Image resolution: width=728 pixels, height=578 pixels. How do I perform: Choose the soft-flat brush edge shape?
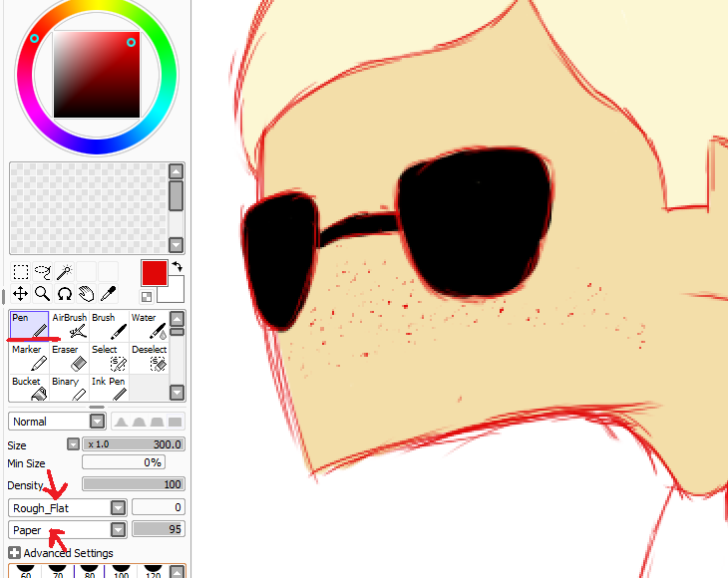coord(157,422)
